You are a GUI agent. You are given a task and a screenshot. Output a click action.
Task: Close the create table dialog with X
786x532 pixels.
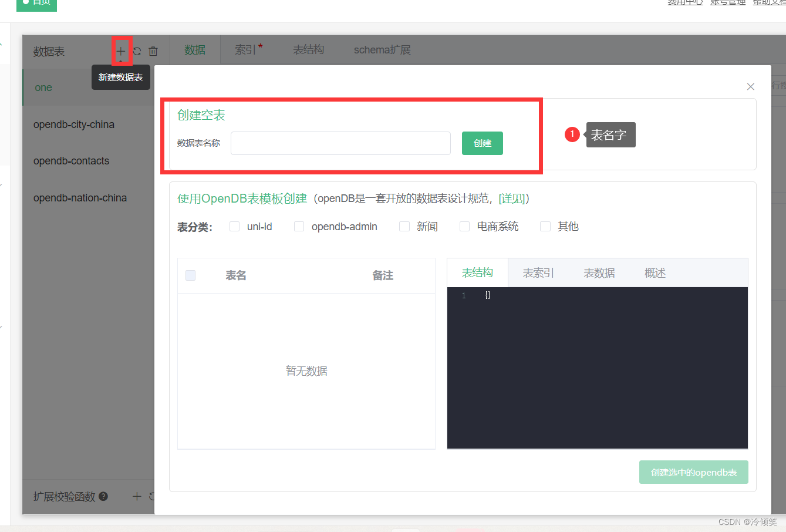pyautogui.click(x=750, y=86)
